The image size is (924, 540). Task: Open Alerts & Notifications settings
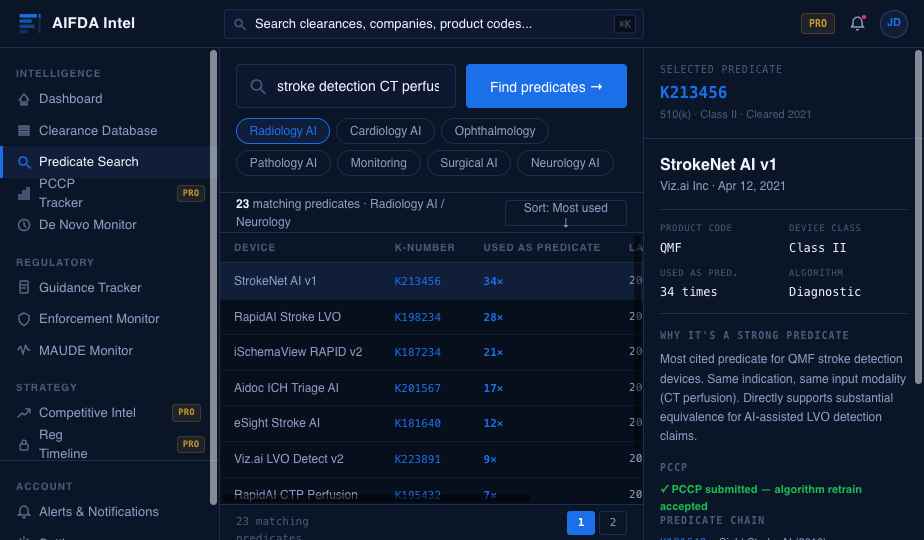105,512
